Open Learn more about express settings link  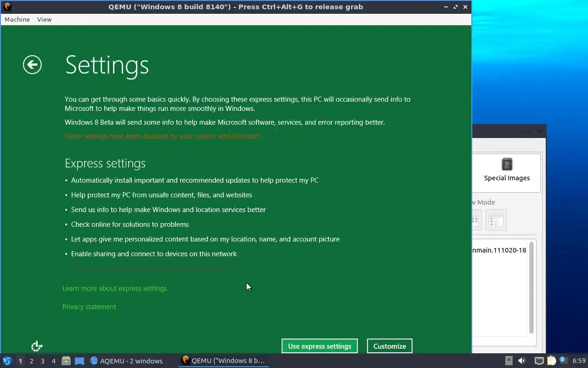(114, 288)
